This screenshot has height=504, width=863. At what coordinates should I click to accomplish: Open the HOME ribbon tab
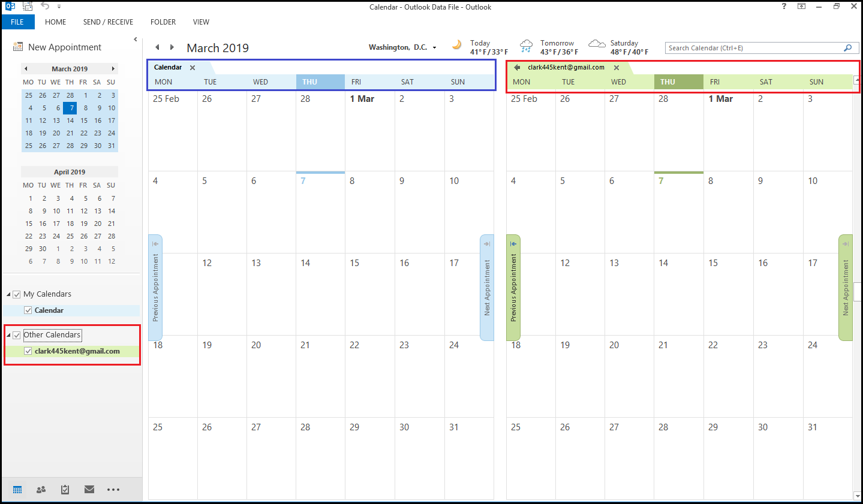[56, 22]
